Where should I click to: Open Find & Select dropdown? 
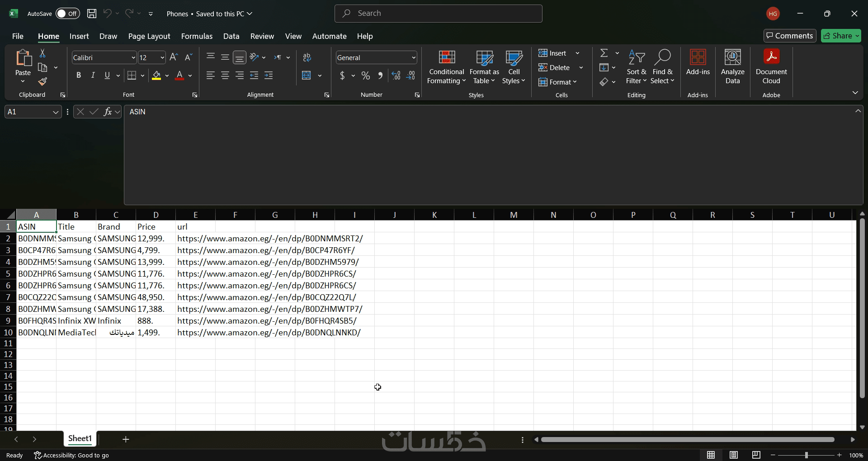coord(662,67)
